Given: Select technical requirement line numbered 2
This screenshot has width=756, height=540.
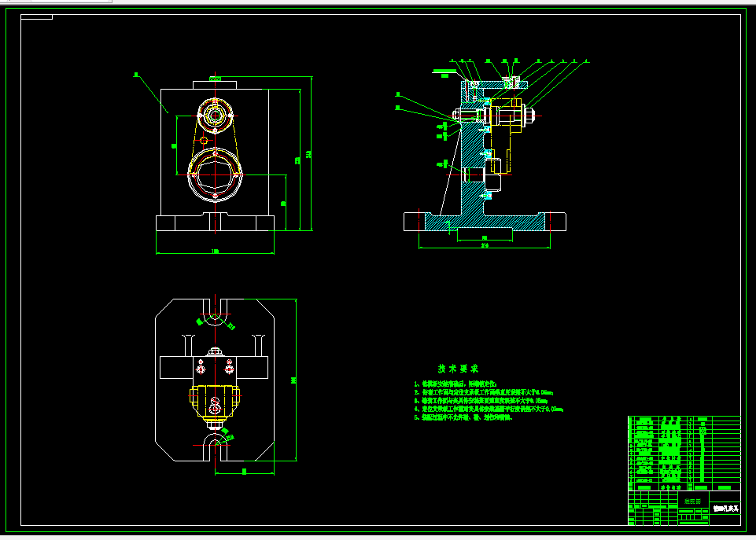Looking at the screenshot, I should pos(484,392).
